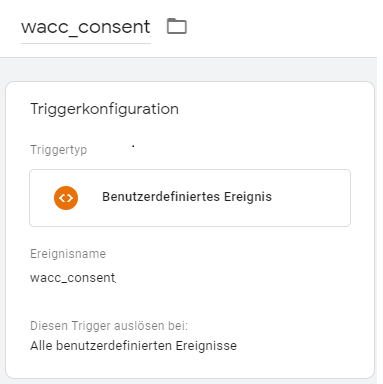The width and height of the screenshot is (383, 384).
Task: Click the underline beneath the trigger title
Action: click(86, 43)
